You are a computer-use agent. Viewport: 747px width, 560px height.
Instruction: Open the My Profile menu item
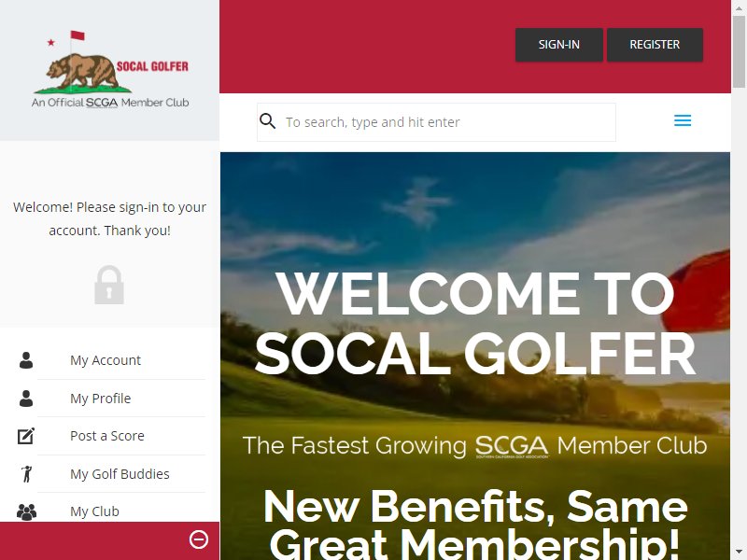101,399
